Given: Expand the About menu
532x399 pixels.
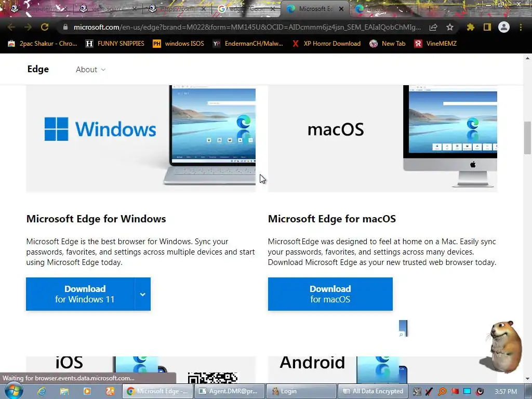Looking at the screenshot, I should click(x=90, y=70).
